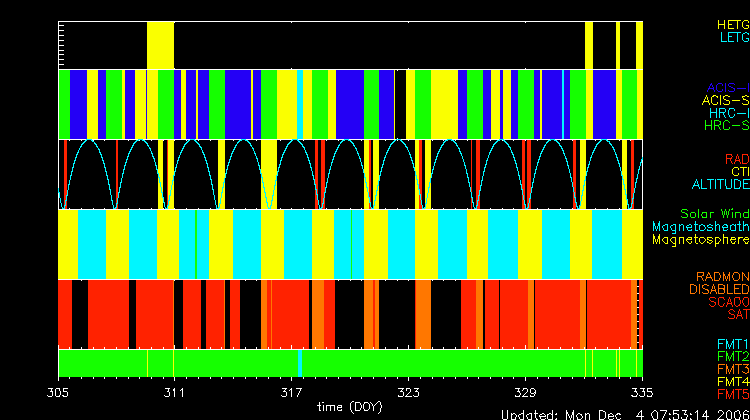The width and height of the screenshot is (750, 420).
Task: Click the 323 tick label
Action: click(x=408, y=392)
